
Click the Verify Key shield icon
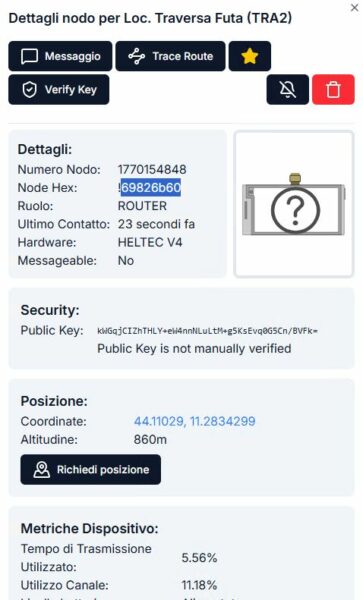[29, 90]
